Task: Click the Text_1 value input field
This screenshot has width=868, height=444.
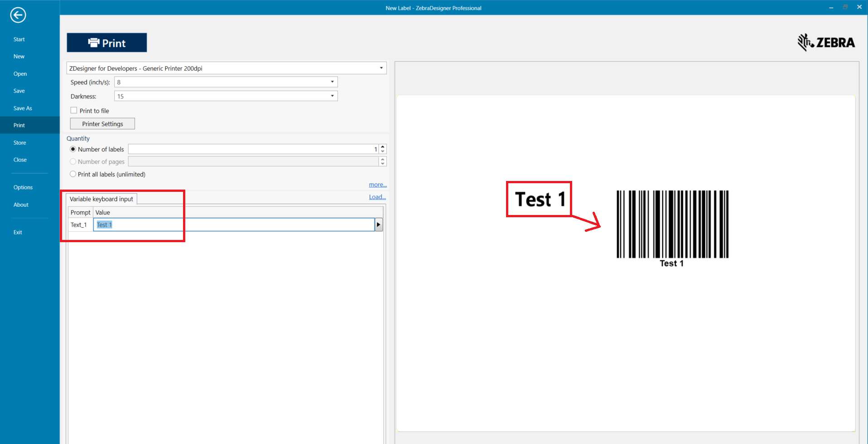Action: click(x=234, y=224)
